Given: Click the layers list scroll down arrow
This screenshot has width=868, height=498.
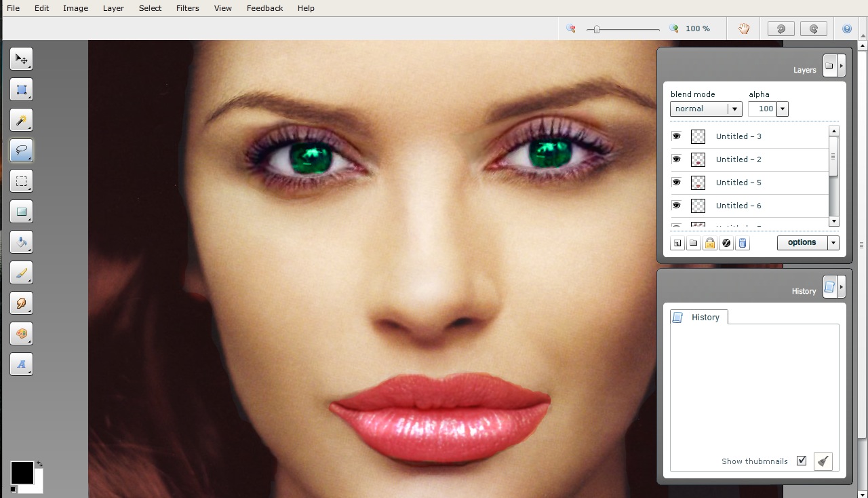Looking at the screenshot, I should coord(834,221).
